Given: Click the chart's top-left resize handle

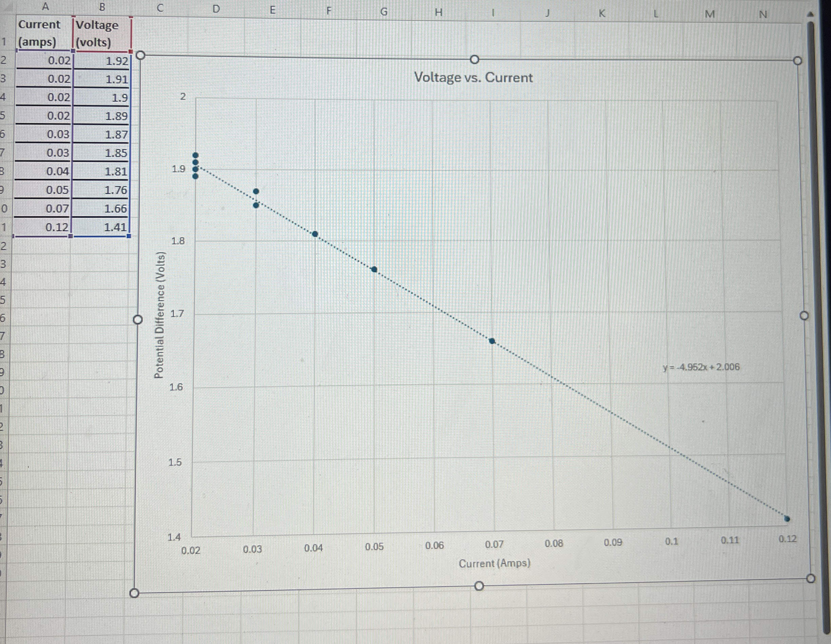Looking at the screenshot, I should pyautogui.click(x=140, y=55).
